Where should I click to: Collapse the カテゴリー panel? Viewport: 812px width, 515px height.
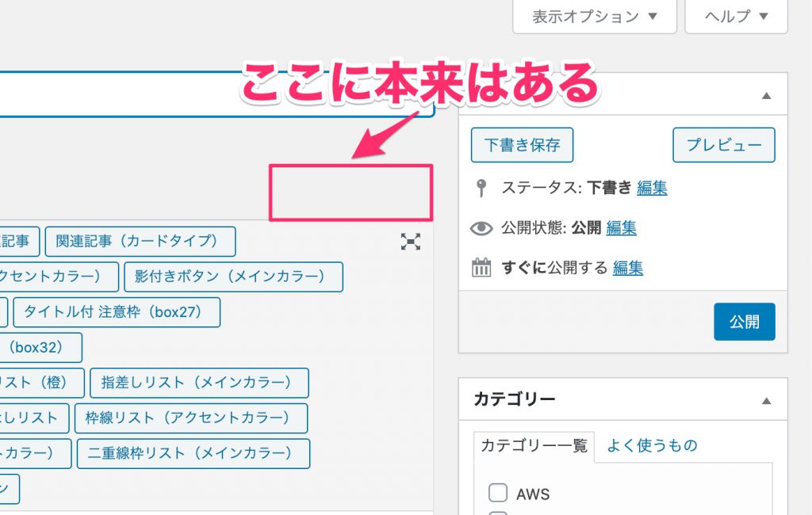point(765,401)
